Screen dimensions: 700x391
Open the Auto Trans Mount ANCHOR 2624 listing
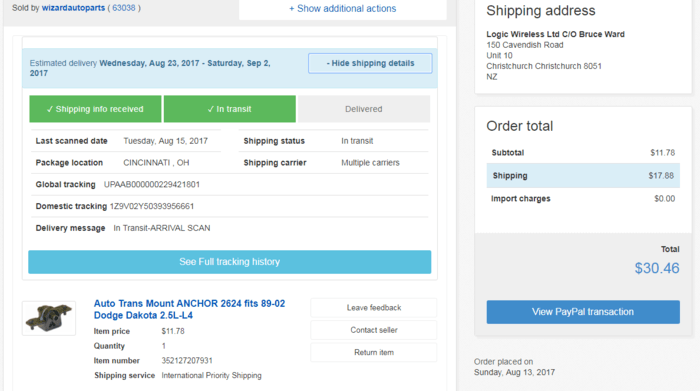(189, 309)
